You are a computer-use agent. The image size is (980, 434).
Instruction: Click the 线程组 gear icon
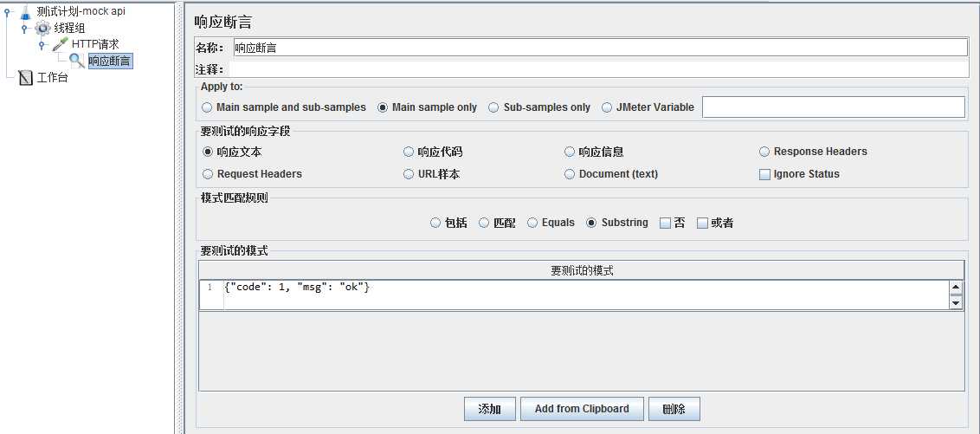click(x=42, y=28)
